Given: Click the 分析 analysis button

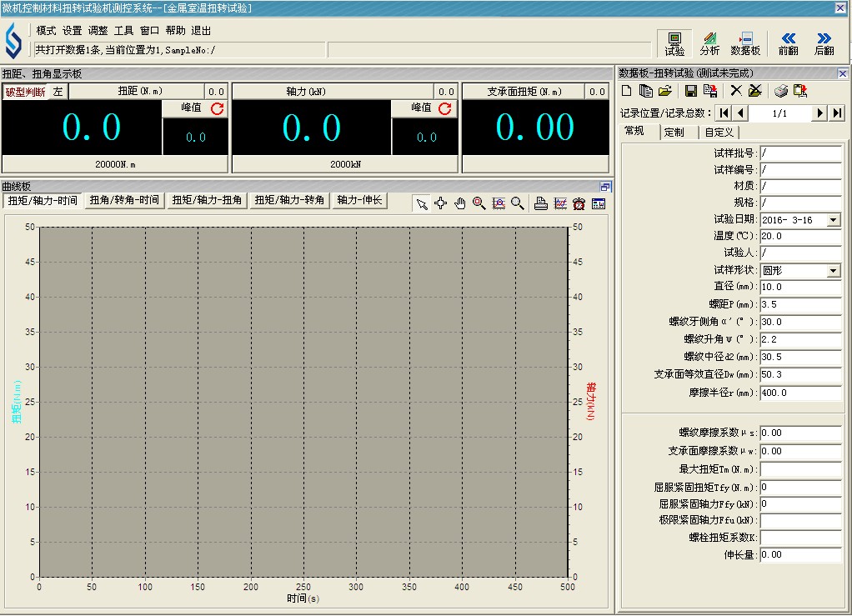Looking at the screenshot, I should 710,42.
